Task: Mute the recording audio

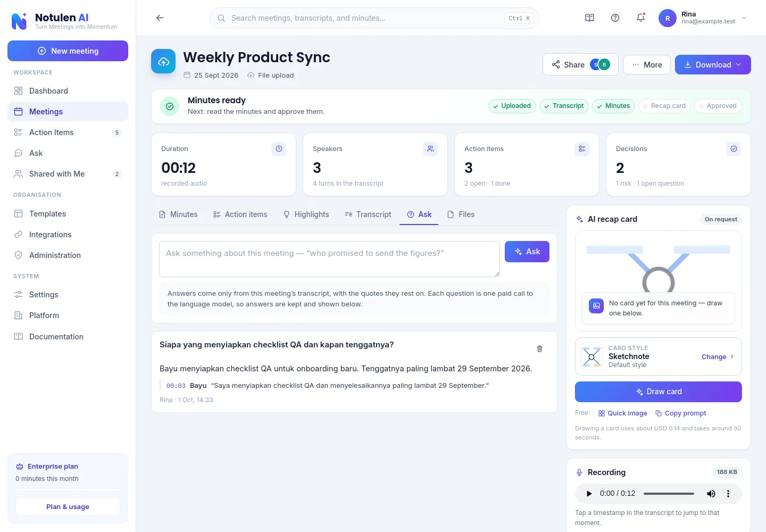Action: [711, 494]
